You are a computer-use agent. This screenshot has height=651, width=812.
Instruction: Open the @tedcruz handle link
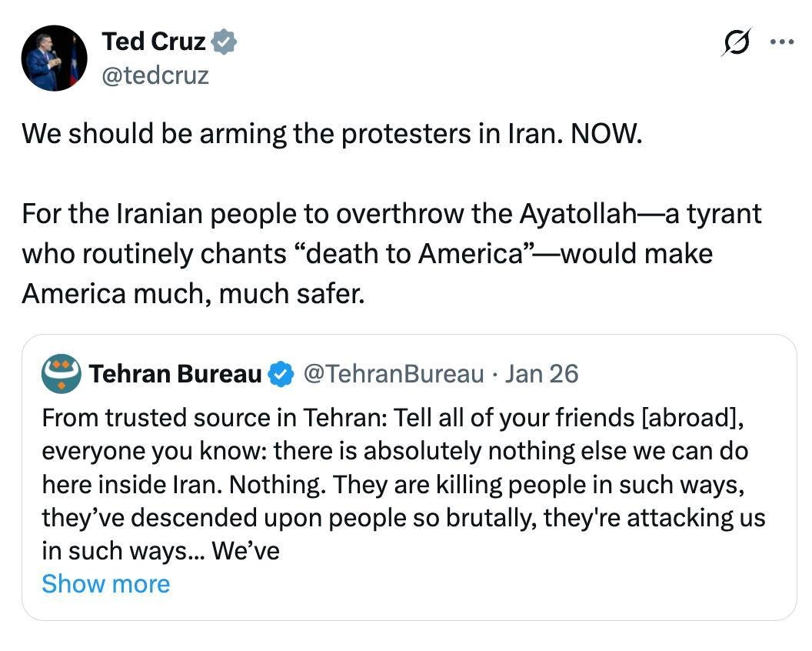point(155,75)
